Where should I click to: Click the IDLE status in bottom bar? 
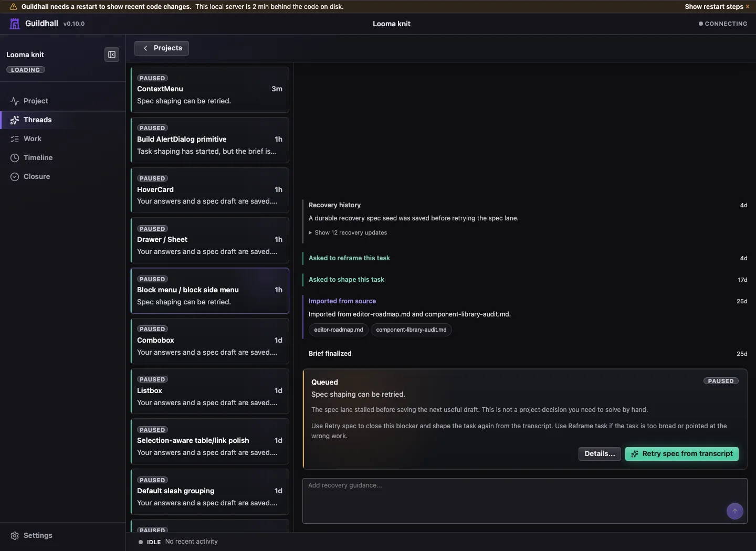(150, 542)
